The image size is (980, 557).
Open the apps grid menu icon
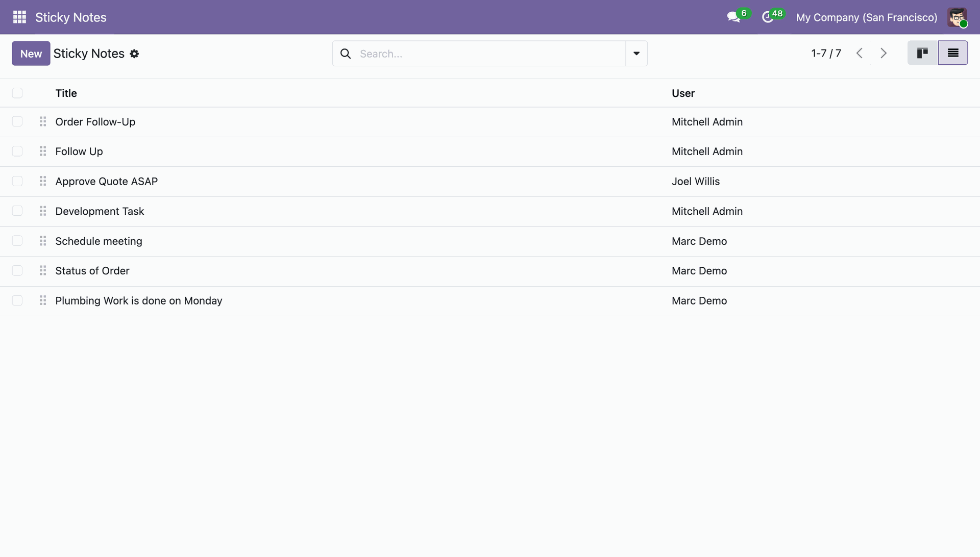19,17
